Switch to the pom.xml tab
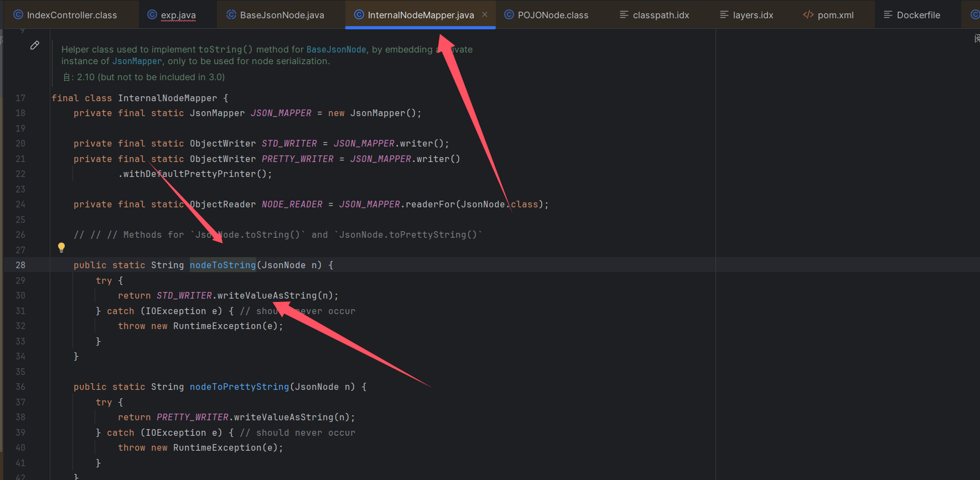980x480 pixels. click(x=828, y=15)
